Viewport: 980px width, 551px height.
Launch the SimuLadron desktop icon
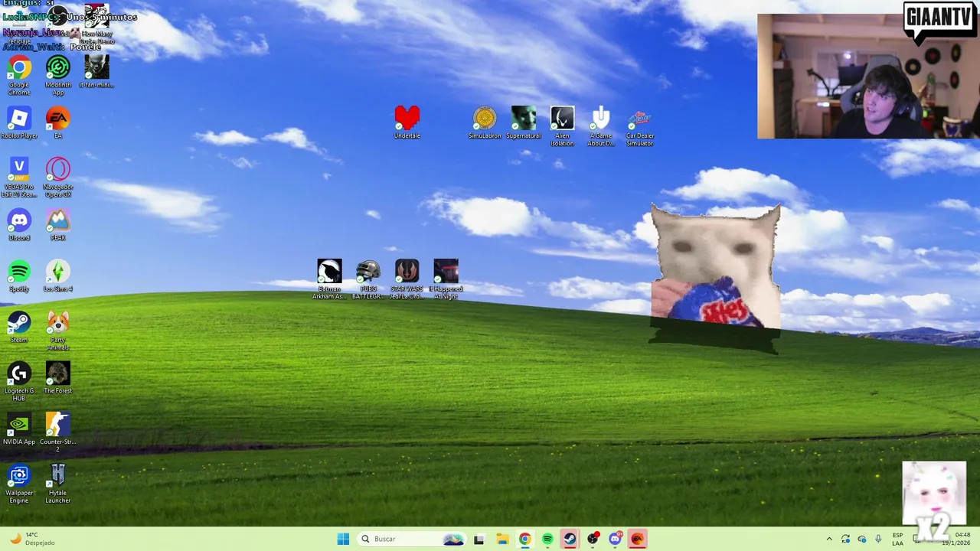click(485, 123)
